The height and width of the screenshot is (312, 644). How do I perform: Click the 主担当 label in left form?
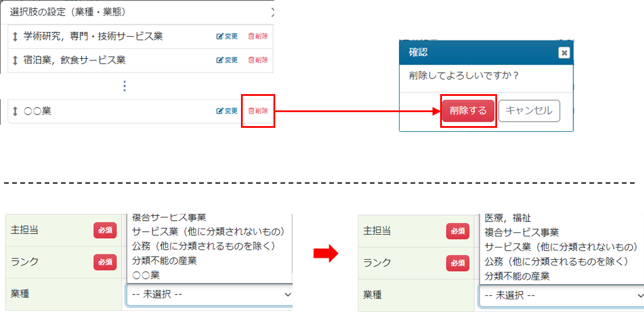[24, 230]
